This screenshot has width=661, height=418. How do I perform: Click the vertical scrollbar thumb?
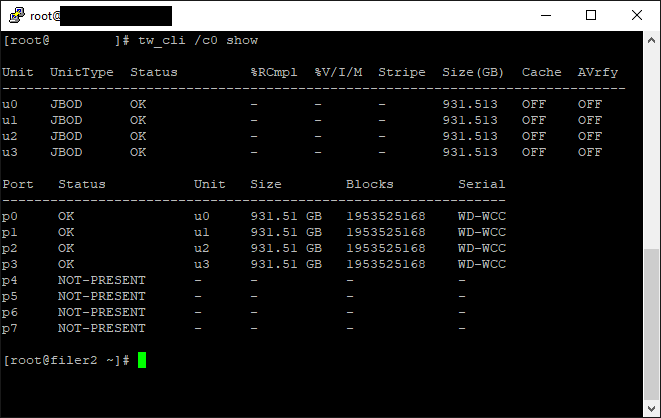651,324
